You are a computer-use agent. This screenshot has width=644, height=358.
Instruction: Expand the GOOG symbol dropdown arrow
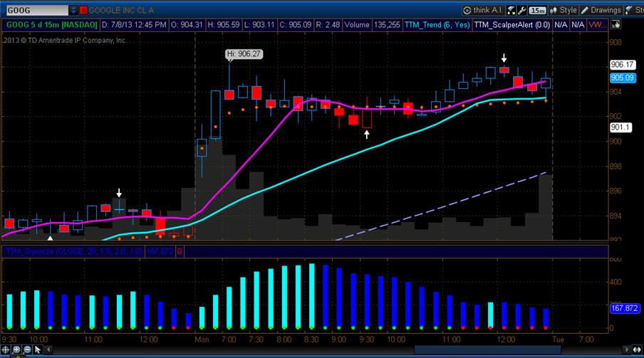[75, 11]
